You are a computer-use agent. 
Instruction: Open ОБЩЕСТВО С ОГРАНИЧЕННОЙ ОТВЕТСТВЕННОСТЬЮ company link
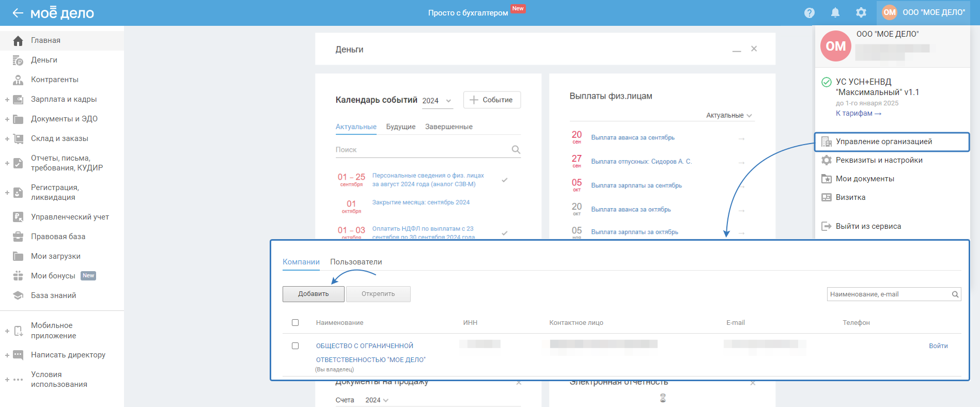tap(371, 353)
